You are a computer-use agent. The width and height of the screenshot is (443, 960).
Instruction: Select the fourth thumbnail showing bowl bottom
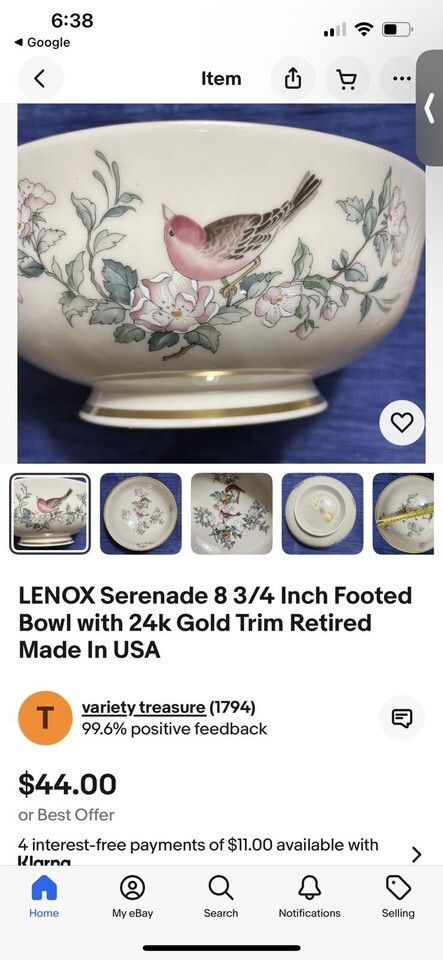point(322,514)
